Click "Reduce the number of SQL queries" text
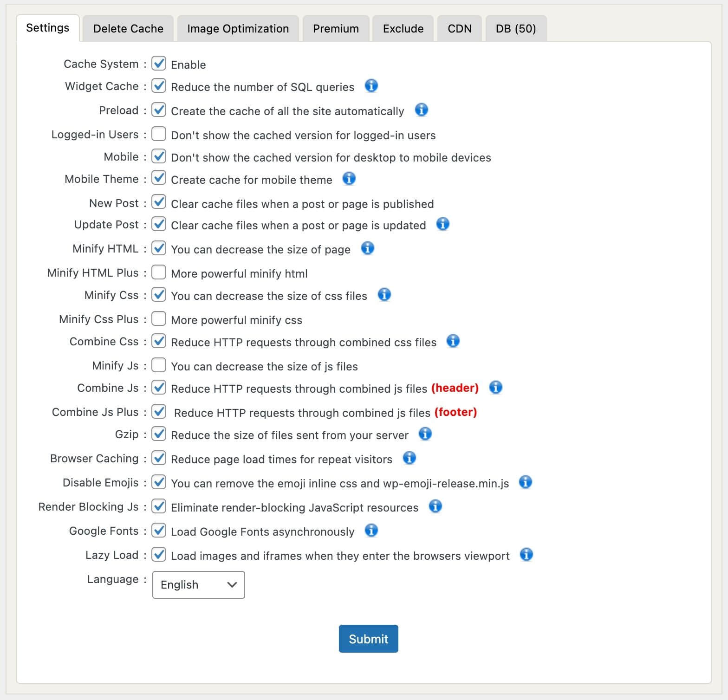Screen dimensions: 728x700 pyautogui.click(x=262, y=87)
